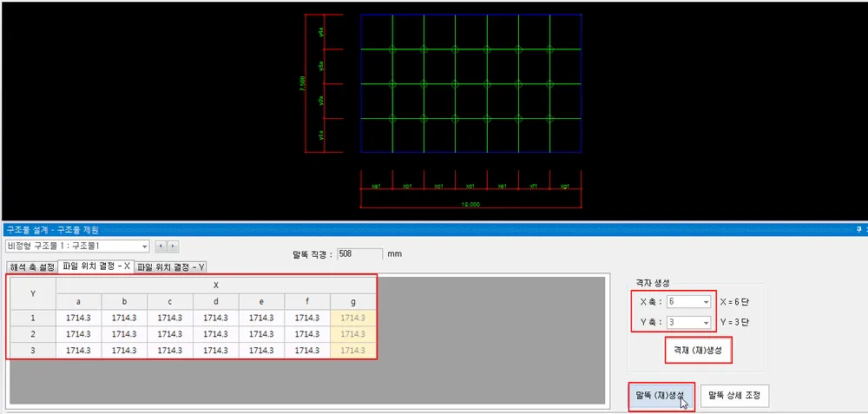Select cell row 3 column d (1714.3)
The width and height of the screenshot is (868, 414).
(216, 351)
